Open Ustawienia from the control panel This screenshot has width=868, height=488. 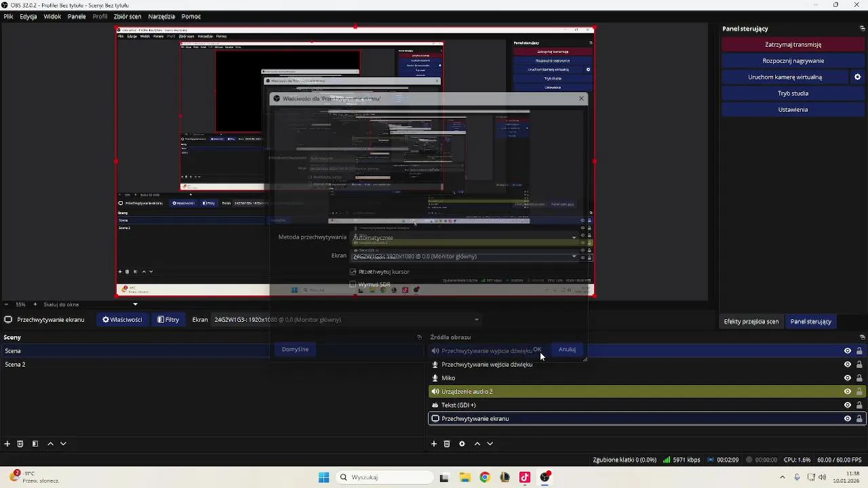tap(793, 110)
